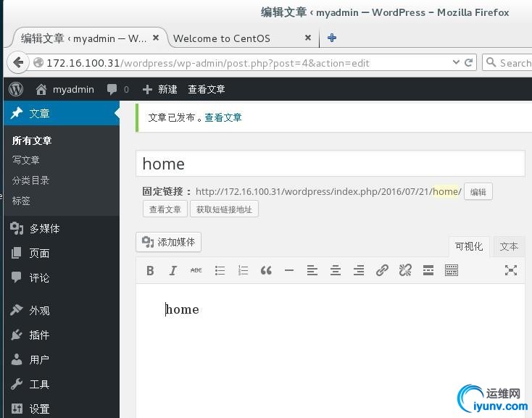The width and height of the screenshot is (532, 418).
Task: Open 多媒体 media menu
Action: [x=62, y=229]
